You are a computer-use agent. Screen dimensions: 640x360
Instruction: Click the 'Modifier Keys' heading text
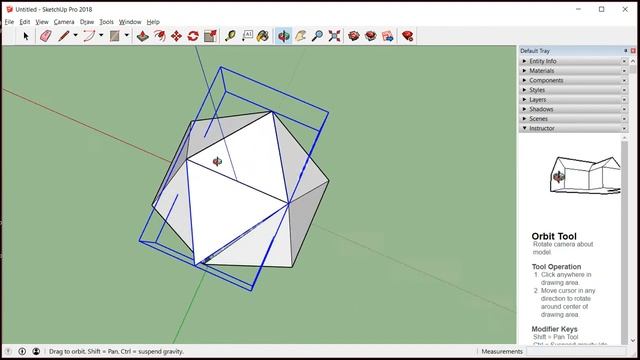coord(554,329)
